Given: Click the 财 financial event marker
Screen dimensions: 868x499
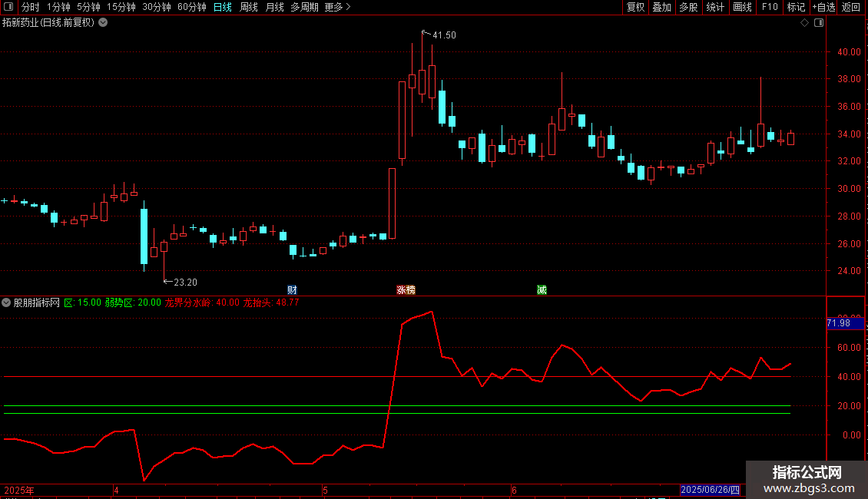Looking at the screenshot, I should point(293,290).
